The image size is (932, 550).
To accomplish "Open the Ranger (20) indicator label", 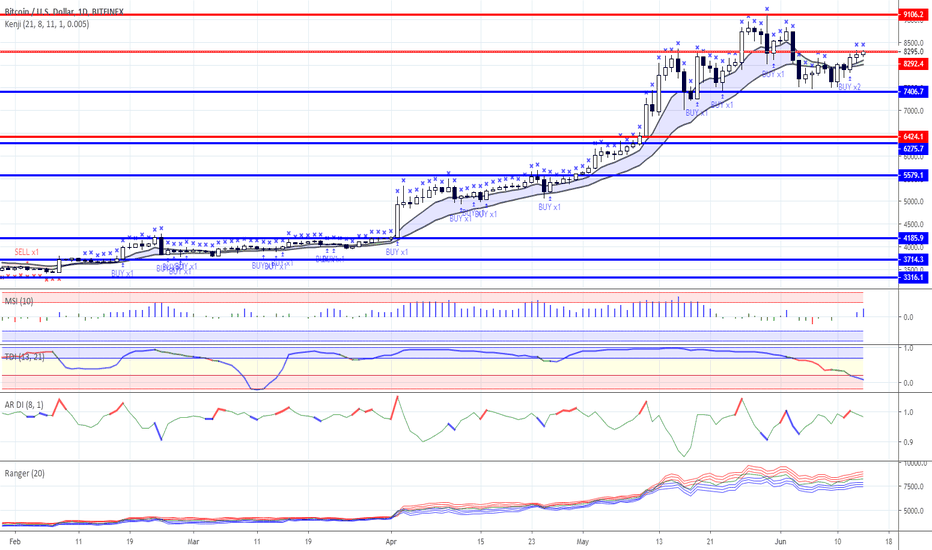I will click(x=24, y=473).
